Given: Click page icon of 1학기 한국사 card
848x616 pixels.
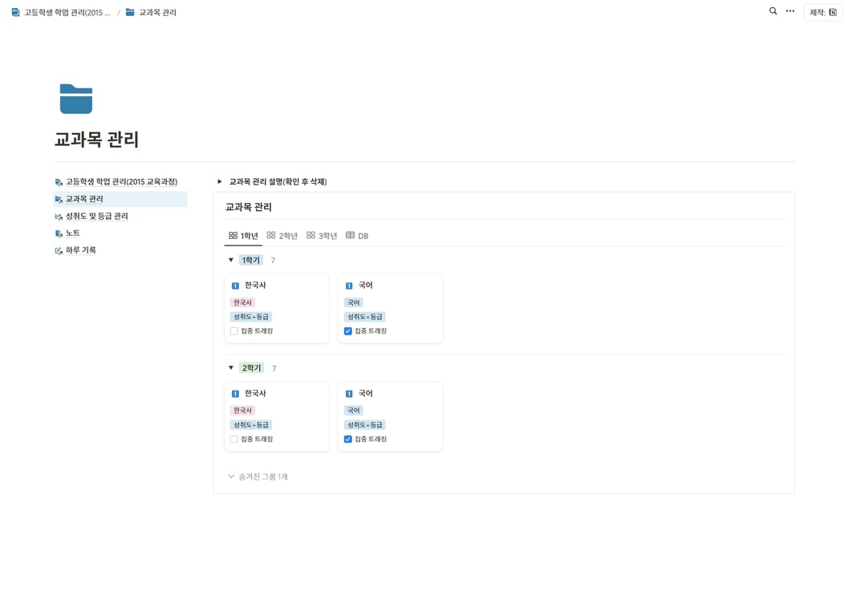Looking at the screenshot, I should [235, 286].
